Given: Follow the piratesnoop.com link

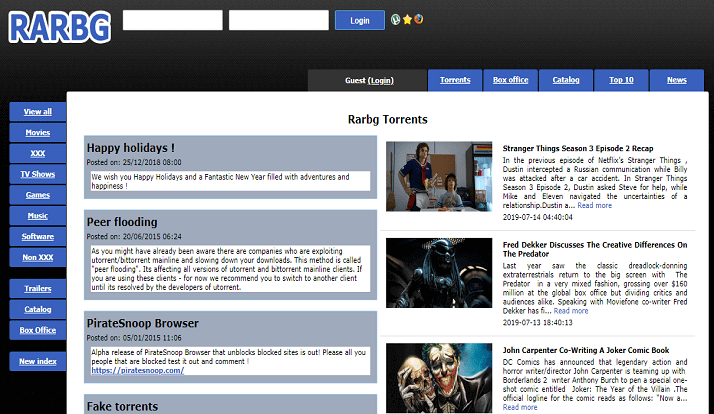Looking at the screenshot, I should [137, 370].
